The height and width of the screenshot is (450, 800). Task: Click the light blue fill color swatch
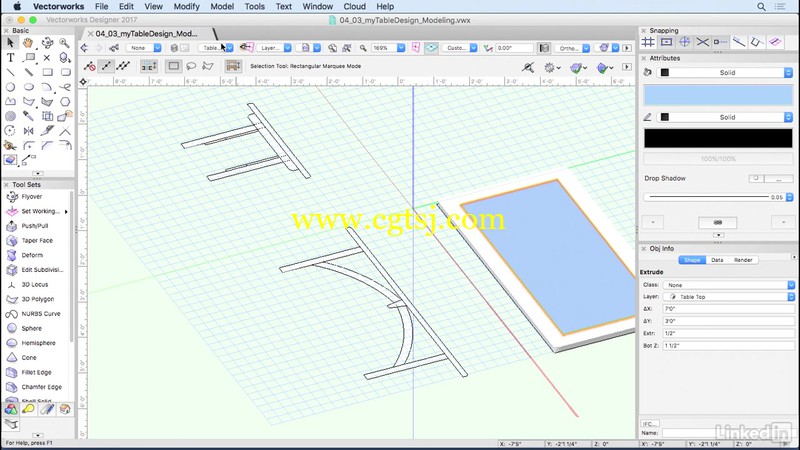(718, 95)
